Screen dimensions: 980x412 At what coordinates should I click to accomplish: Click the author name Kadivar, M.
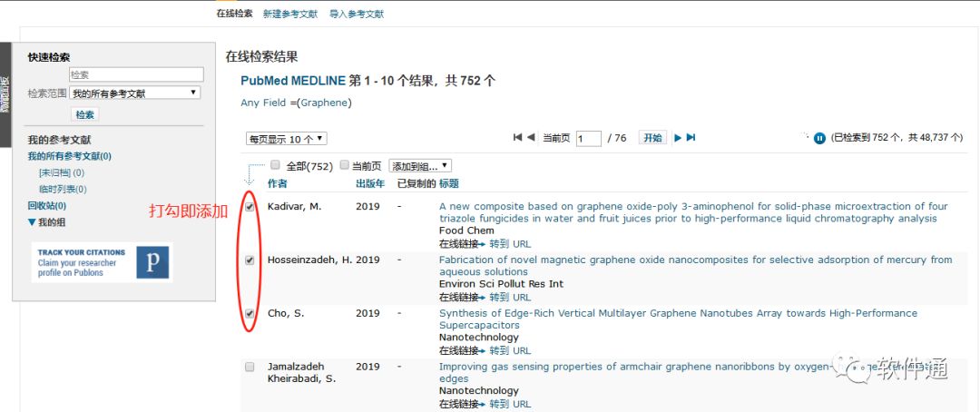[x=294, y=207]
